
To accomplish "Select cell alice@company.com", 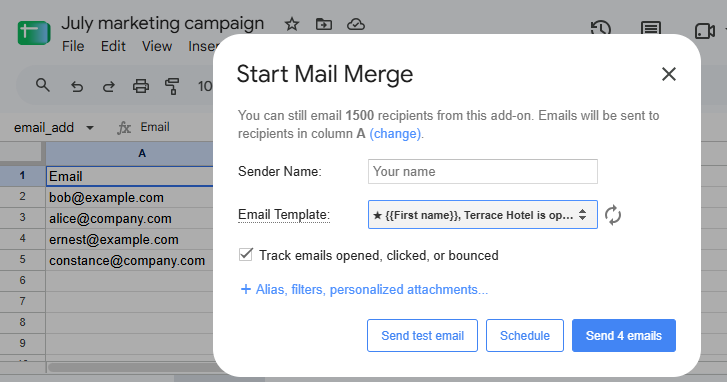I will coord(129,218).
